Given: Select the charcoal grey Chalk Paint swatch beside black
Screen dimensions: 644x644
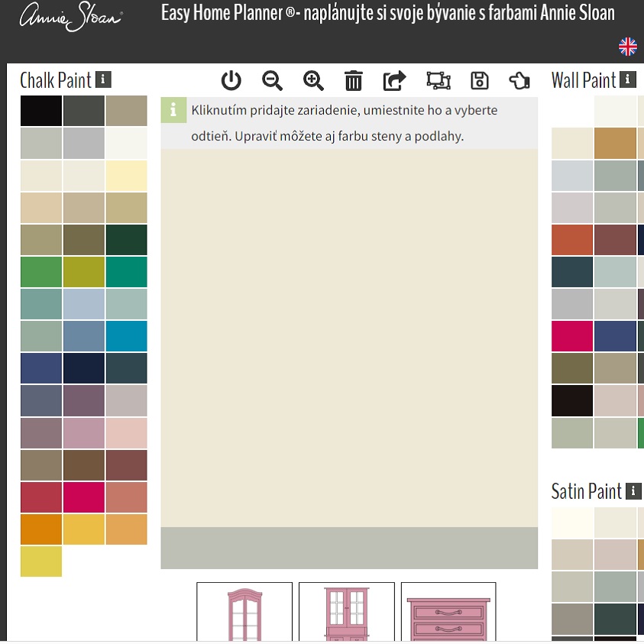Looking at the screenshot, I should click(84, 111).
